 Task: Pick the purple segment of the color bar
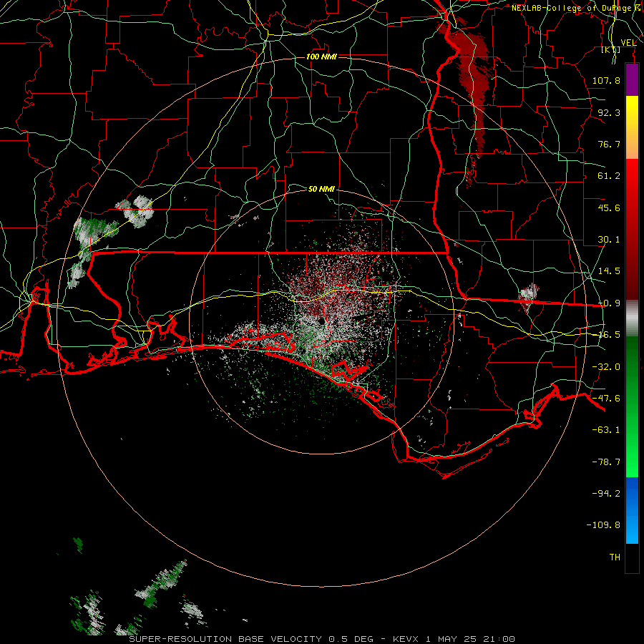tap(632, 80)
